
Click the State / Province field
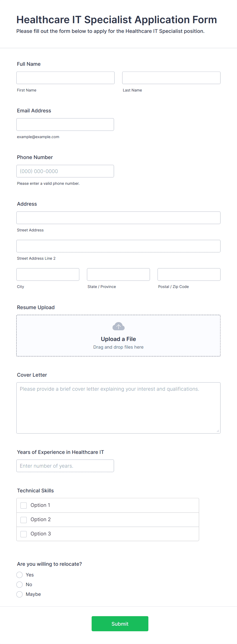[118, 274]
